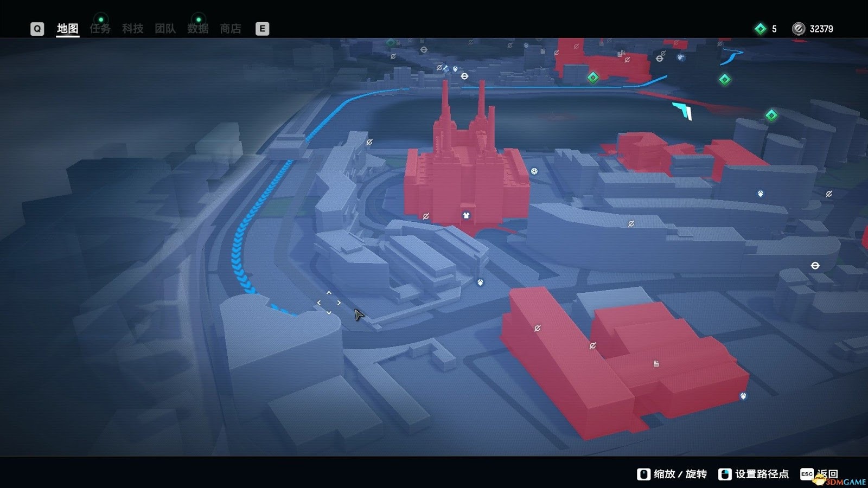Select the document icon on the large red building
Screen dimensions: 868x488
(656, 364)
